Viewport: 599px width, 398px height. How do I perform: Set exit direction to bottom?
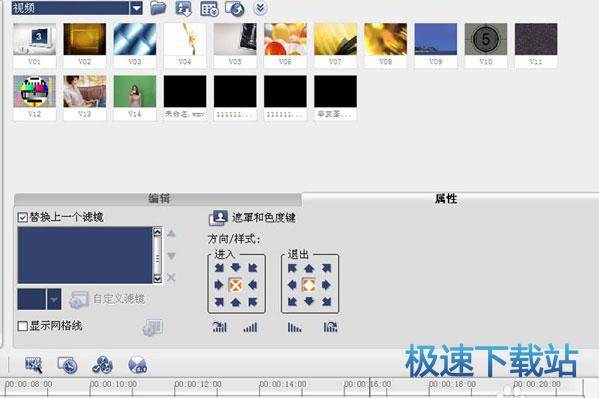click(x=309, y=302)
